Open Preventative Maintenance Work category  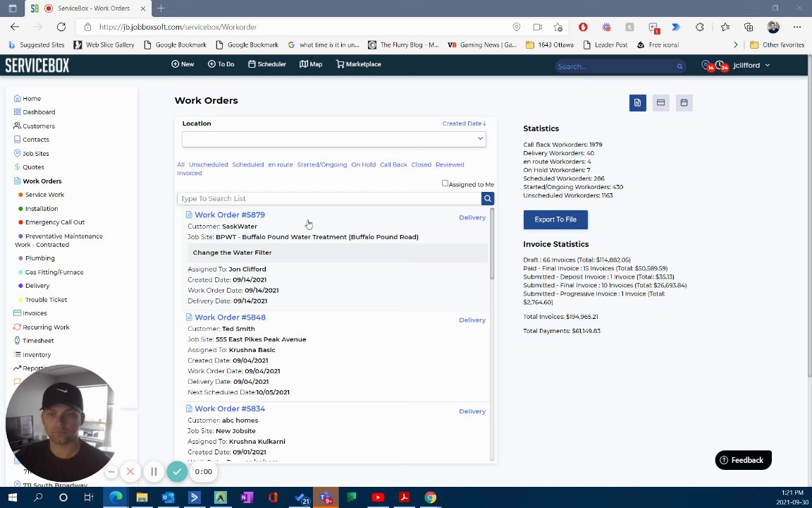[59, 240]
